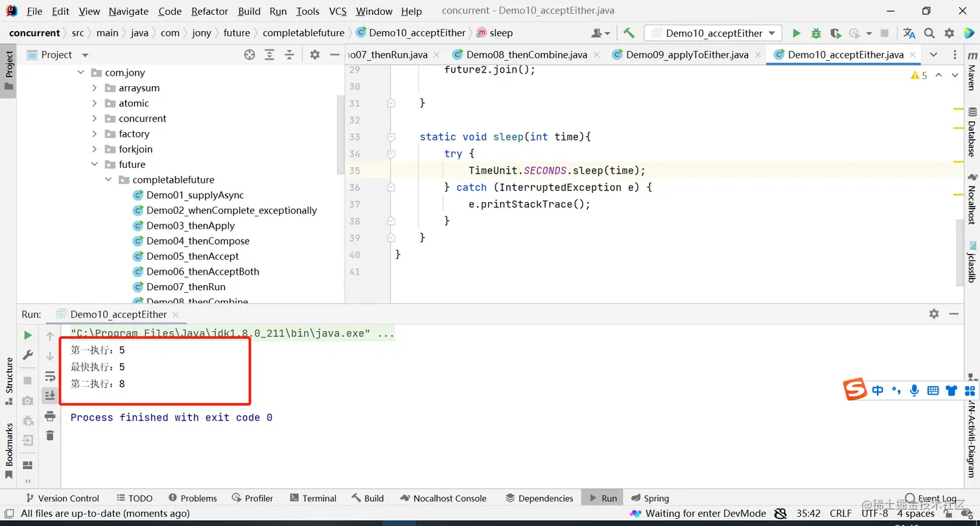
Task: Open the Refactor menu
Action: click(210, 11)
